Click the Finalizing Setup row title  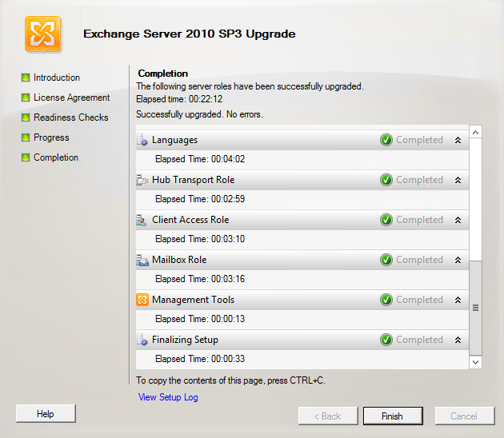point(185,340)
